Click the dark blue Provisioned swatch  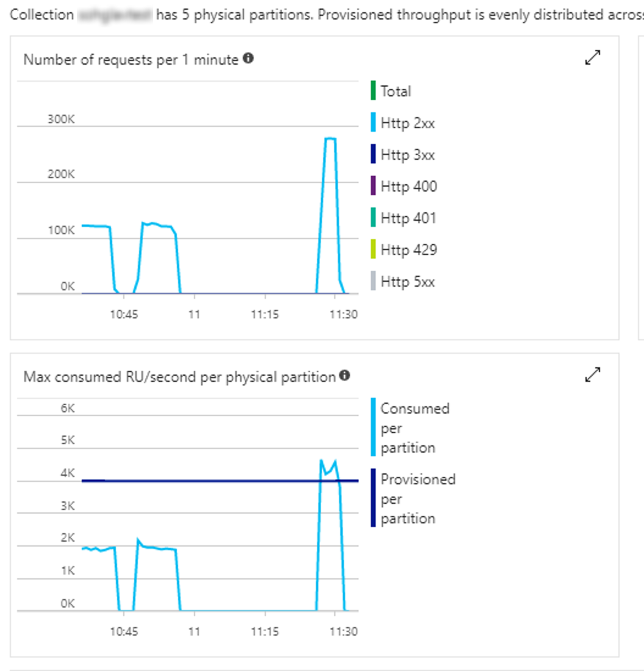[x=373, y=498]
